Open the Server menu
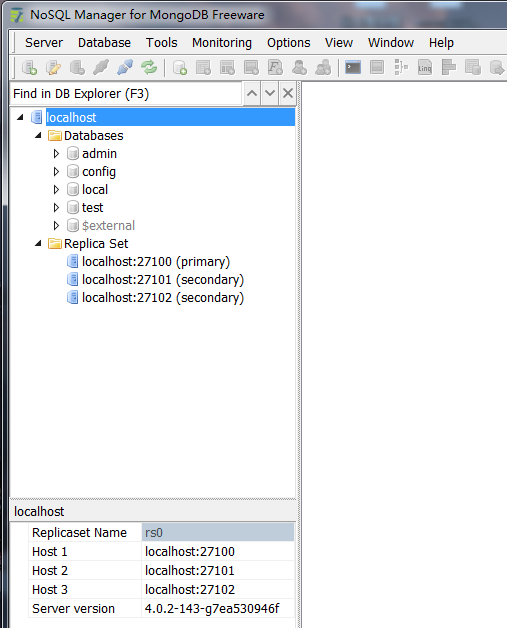 coord(44,42)
